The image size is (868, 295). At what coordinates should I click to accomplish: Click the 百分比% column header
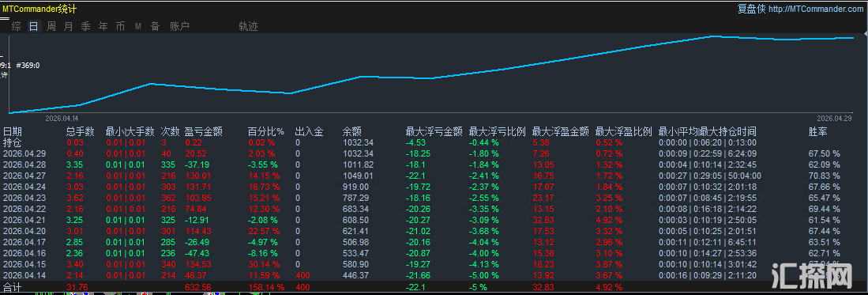pos(265,132)
